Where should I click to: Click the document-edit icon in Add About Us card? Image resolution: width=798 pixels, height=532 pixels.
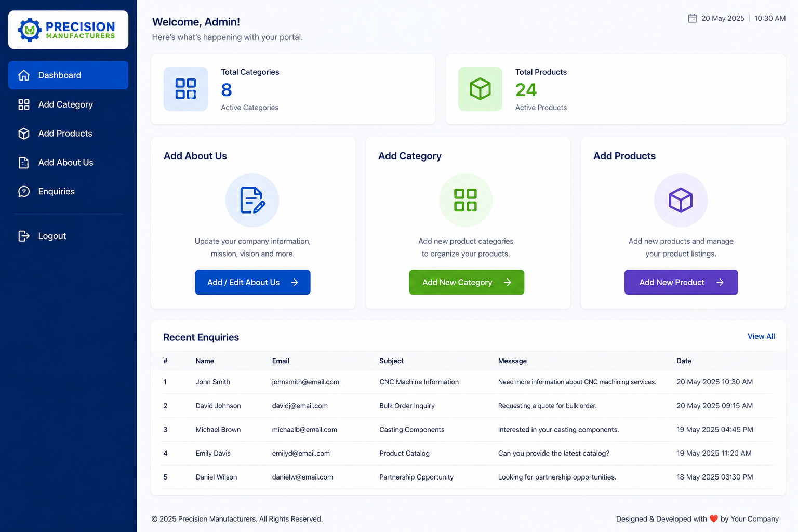click(x=252, y=200)
